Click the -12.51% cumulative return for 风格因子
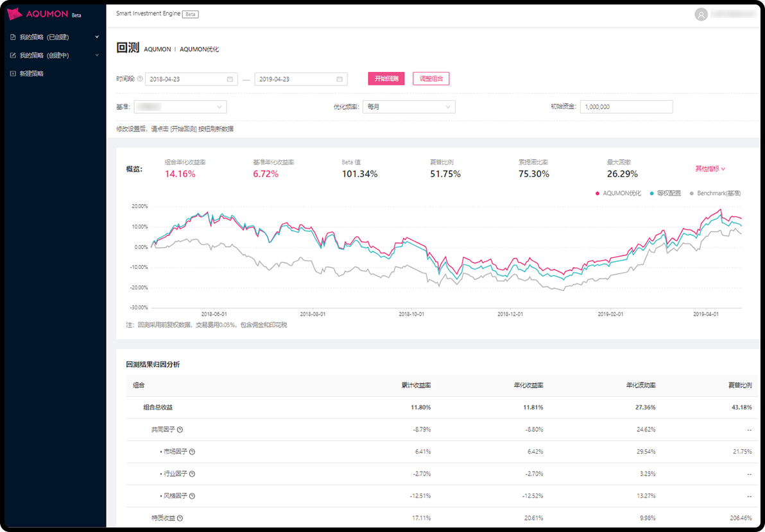Image resolution: width=765 pixels, height=532 pixels. [x=420, y=496]
